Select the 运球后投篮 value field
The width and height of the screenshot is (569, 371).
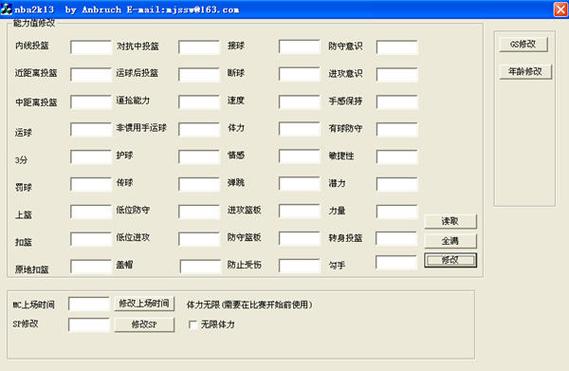tap(199, 74)
